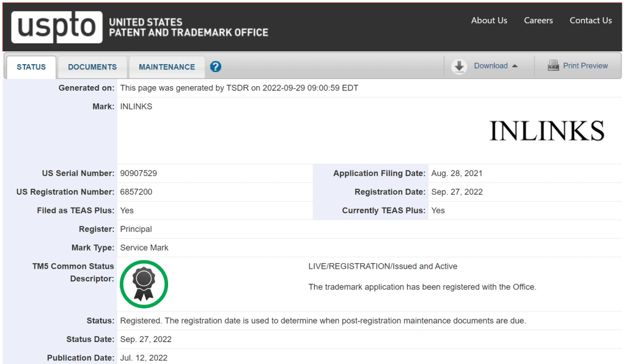Click the Currently TEAS Plus value Yes

pos(438,211)
